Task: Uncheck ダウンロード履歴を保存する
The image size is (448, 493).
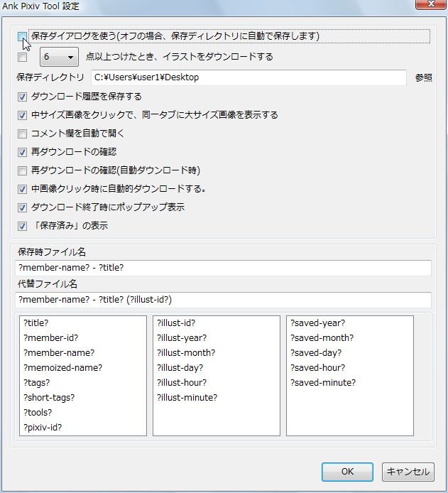Action: click(x=22, y=97)
